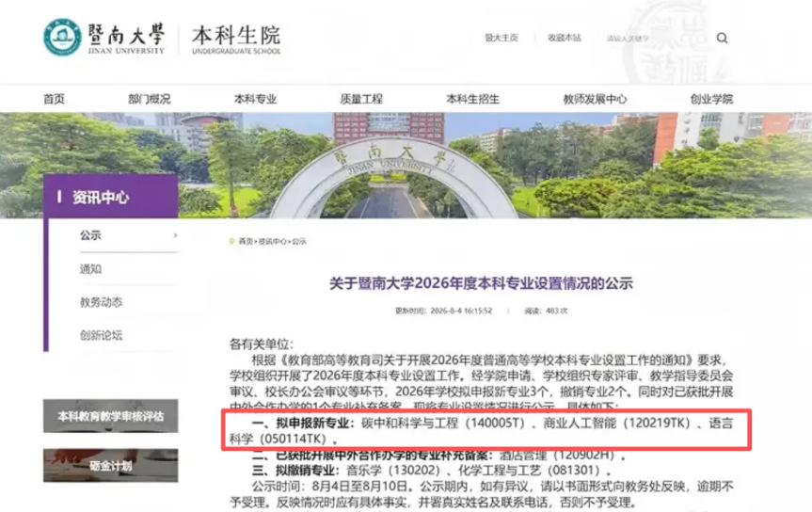Click 公示 in the breadcrumb trail
812x512 pixels.
tap(299, 242)
